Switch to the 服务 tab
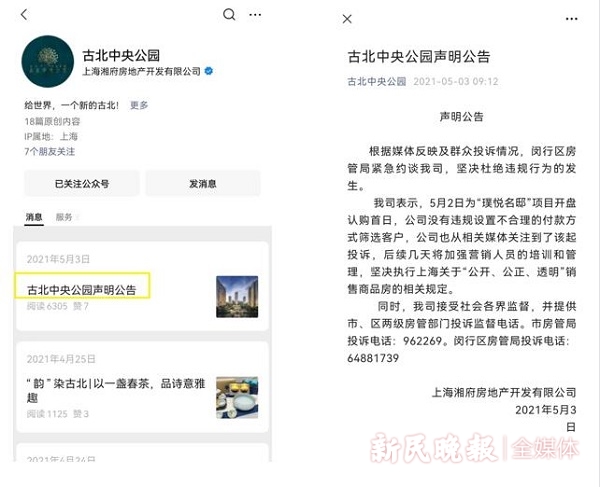The height and width of the screenshot is (487, 600). coord(64,217)
